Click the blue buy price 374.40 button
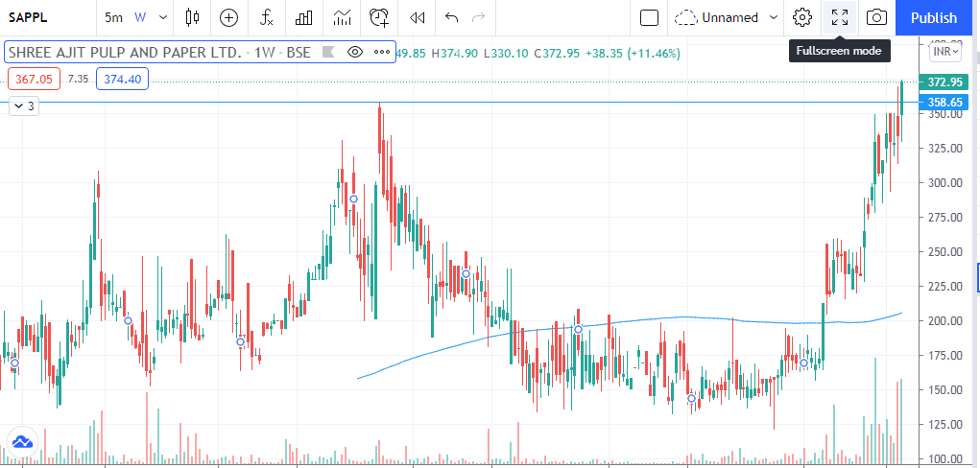980x468 pixels. coord(123,79)
